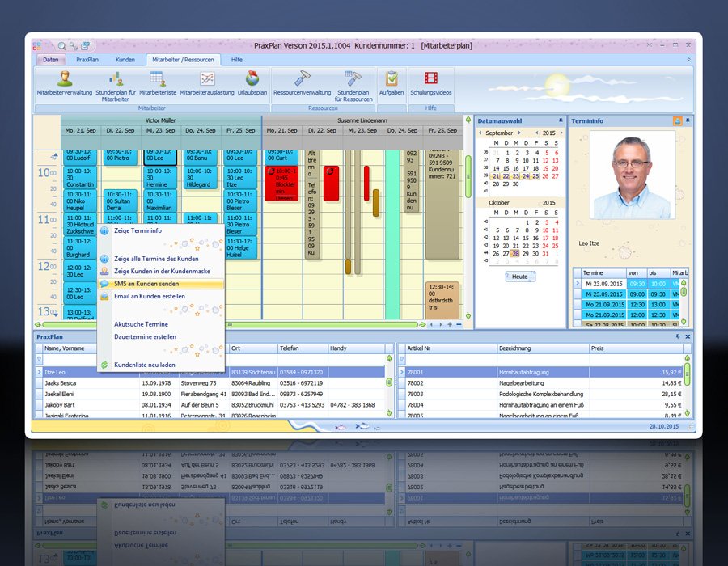728x566 pixels.
Task: Click the horizontal scrollbar under the schedule
Action: click(x=230, y=325)
